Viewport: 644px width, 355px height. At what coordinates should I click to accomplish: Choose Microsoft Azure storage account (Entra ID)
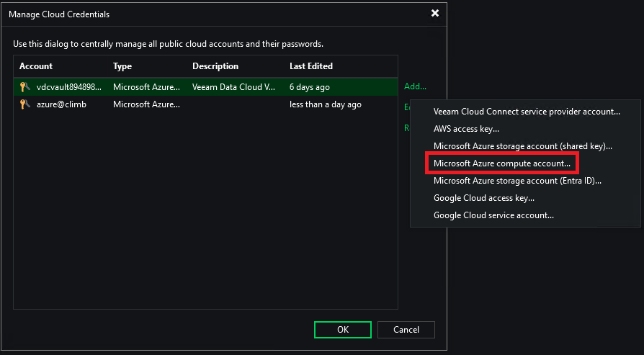click(x=516, y=181)
